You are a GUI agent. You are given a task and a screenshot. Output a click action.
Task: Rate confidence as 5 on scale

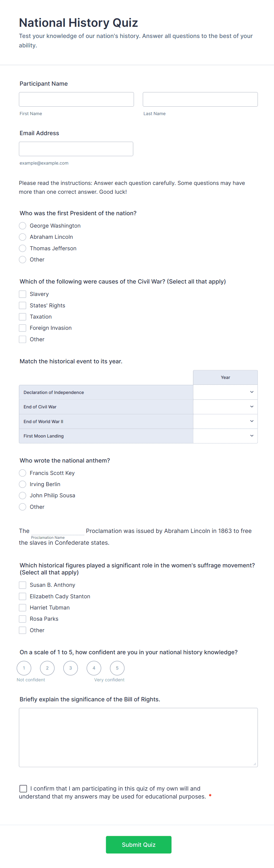coord(117,668)
